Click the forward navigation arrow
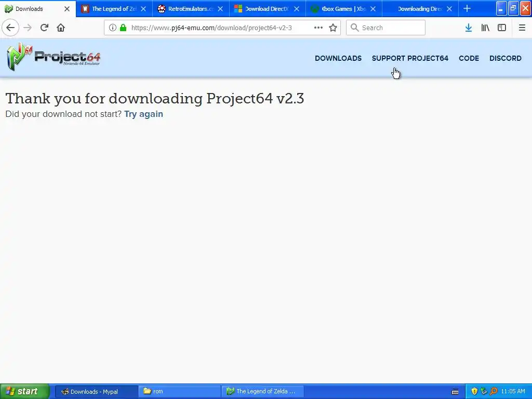This screenshot has width=532, height=399. 28,28
